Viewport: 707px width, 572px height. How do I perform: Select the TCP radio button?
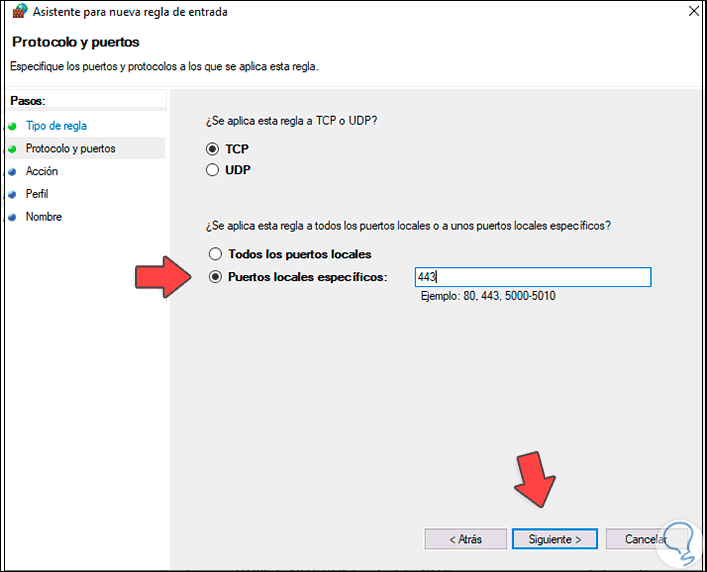point(212,149)
